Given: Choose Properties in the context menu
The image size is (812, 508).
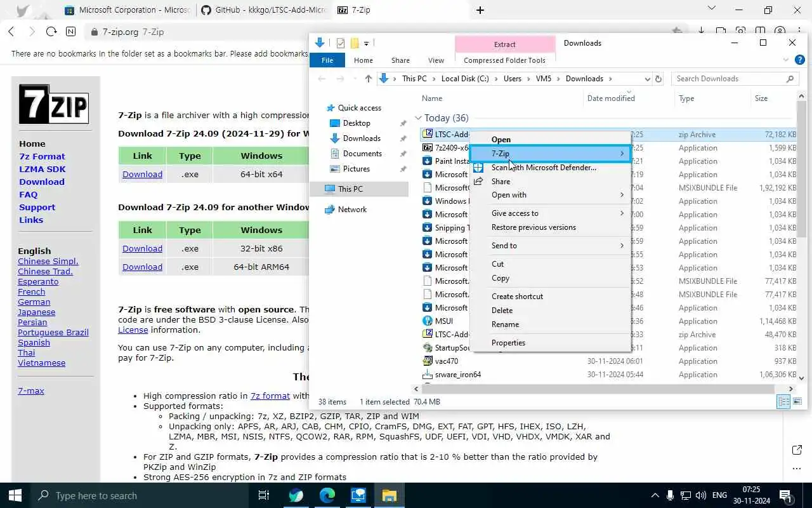Looking at the screenshot, I should tap(550, 343).
